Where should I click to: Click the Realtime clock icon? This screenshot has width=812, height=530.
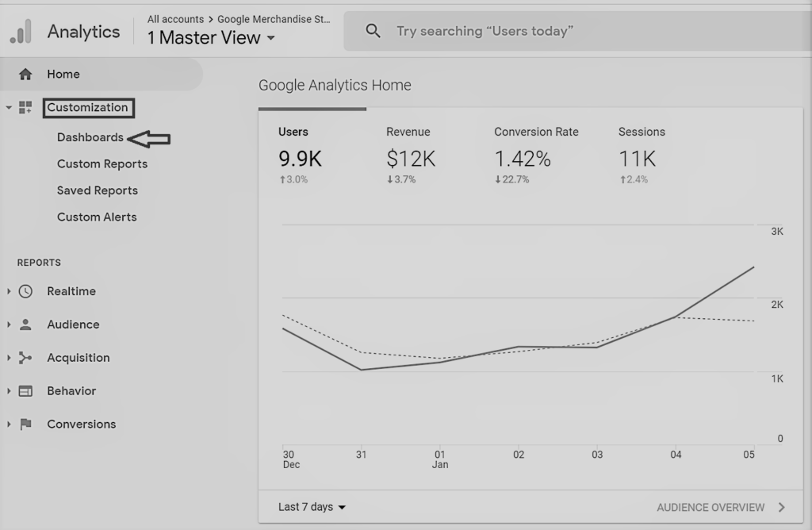click(x=25, y=291)
